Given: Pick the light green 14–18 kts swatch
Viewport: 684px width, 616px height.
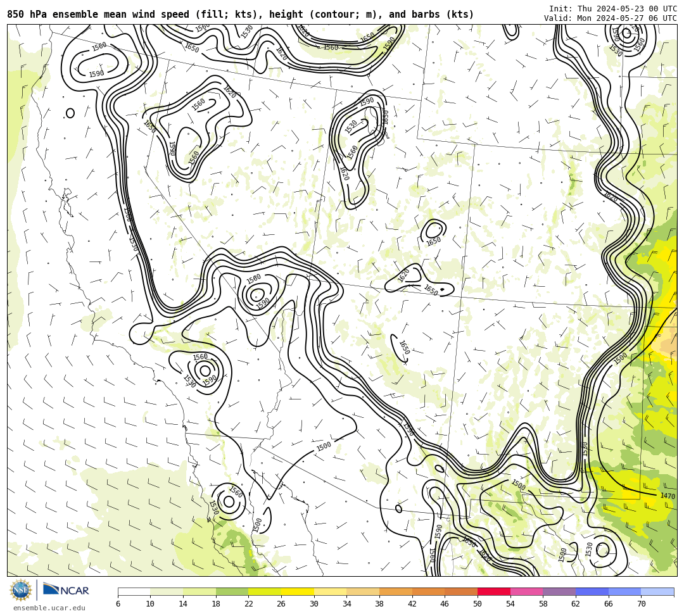Looking at the screenshot, I should click(199, 591).
